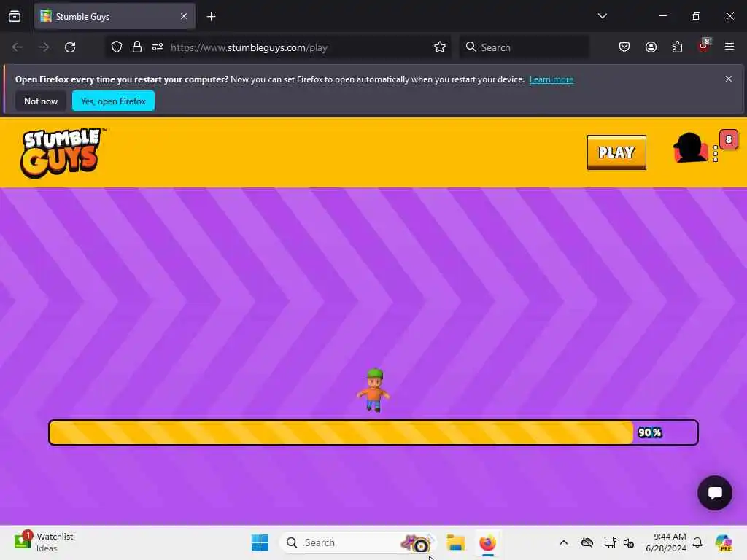This screenshot has width=747, height=560.
Task: Click the Stumble Guys character sprite
Action: (x=374, y=390)
